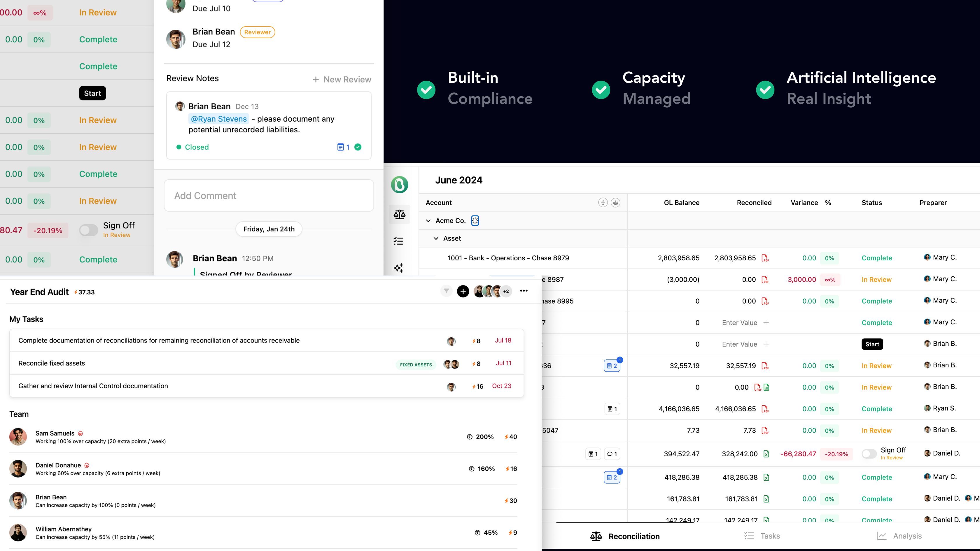Click the over-capacity flame icon beside Sam Samuels
The height and width of the screenshot is (551, 980).
(80, 434)
